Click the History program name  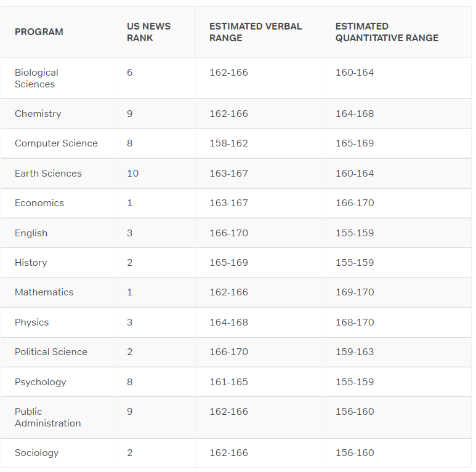[31, 263]
